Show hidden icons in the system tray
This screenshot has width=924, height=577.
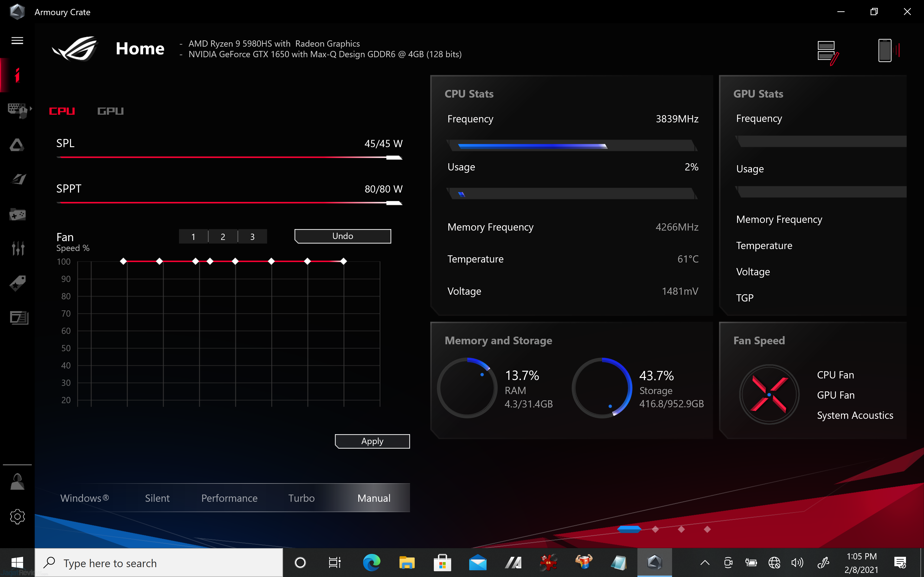705,563
